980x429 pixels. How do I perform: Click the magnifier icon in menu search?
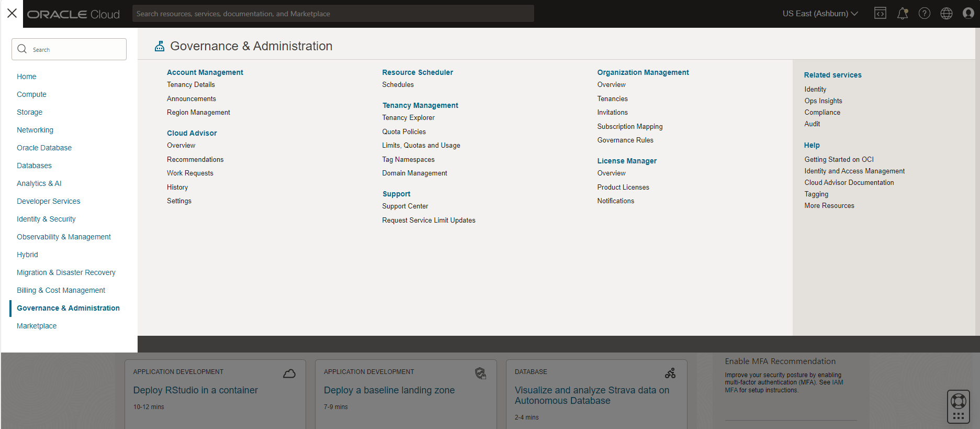coord(22,49)
